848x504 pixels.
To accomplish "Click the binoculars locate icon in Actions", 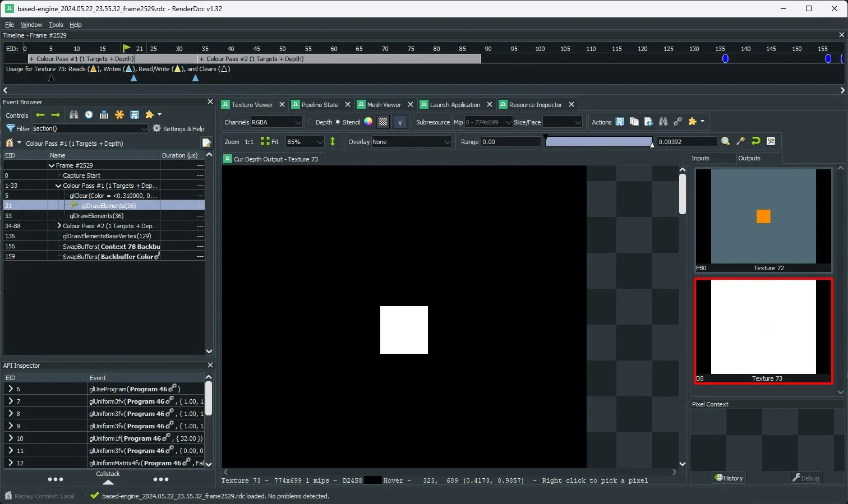I will point(663,122).
